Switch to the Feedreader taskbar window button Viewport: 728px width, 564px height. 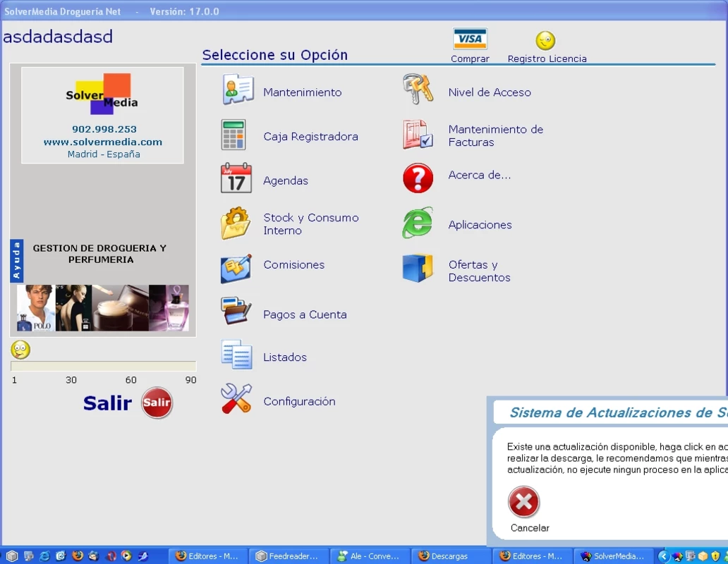288,556
